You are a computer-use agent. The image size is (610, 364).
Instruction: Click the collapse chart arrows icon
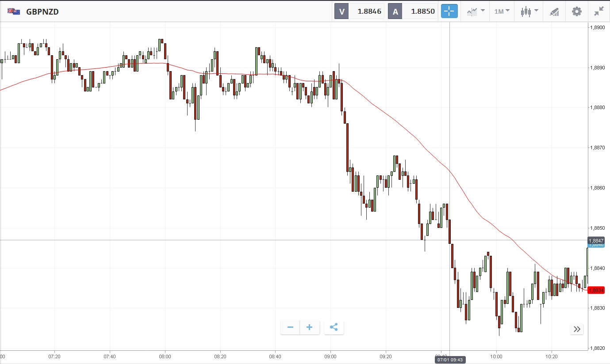(599, 11)
